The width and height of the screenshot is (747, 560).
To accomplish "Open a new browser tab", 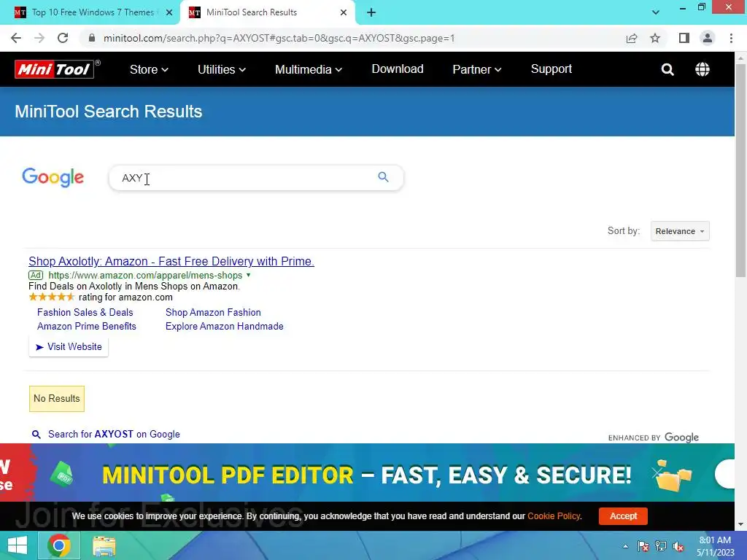I will tap(371, 12).
